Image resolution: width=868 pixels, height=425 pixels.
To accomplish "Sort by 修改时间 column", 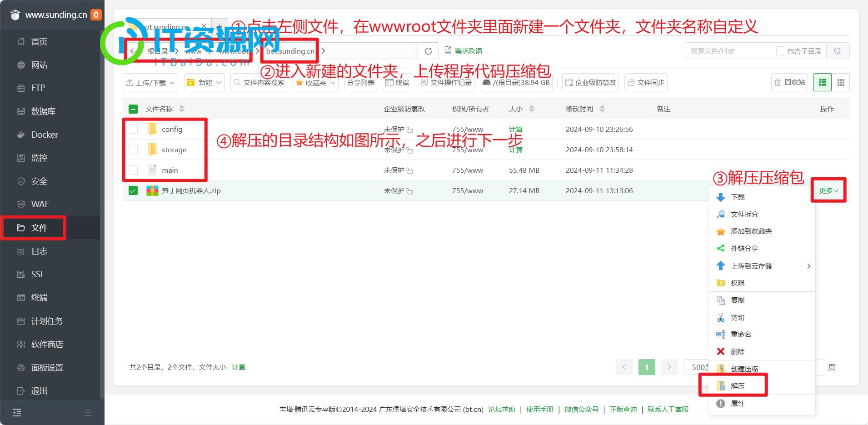I will [x=602, y=109].
